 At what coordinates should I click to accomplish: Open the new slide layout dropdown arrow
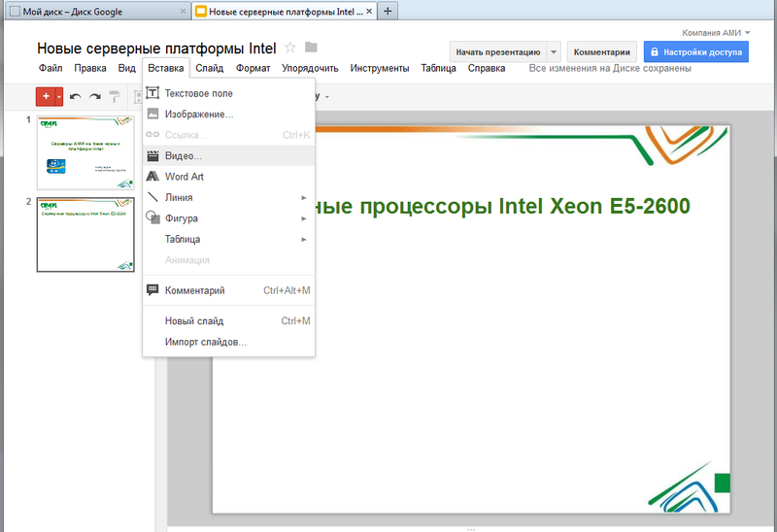[x=59, y=96]
